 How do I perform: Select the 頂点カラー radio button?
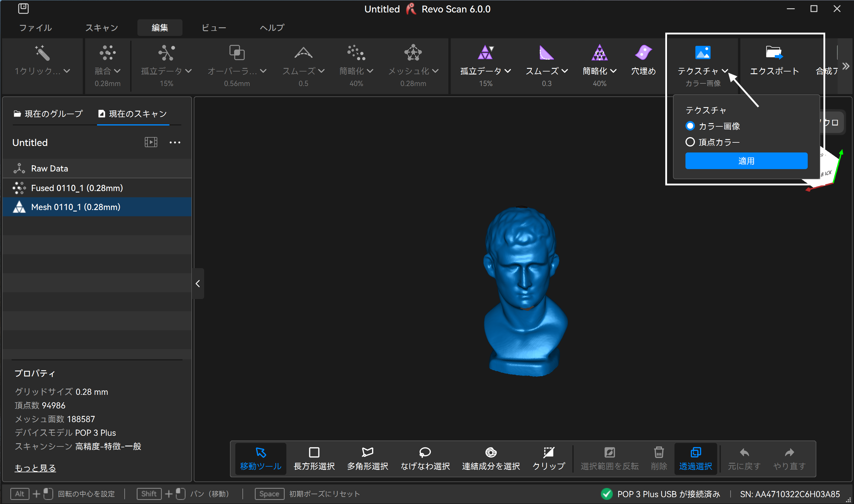pos(690,142)
